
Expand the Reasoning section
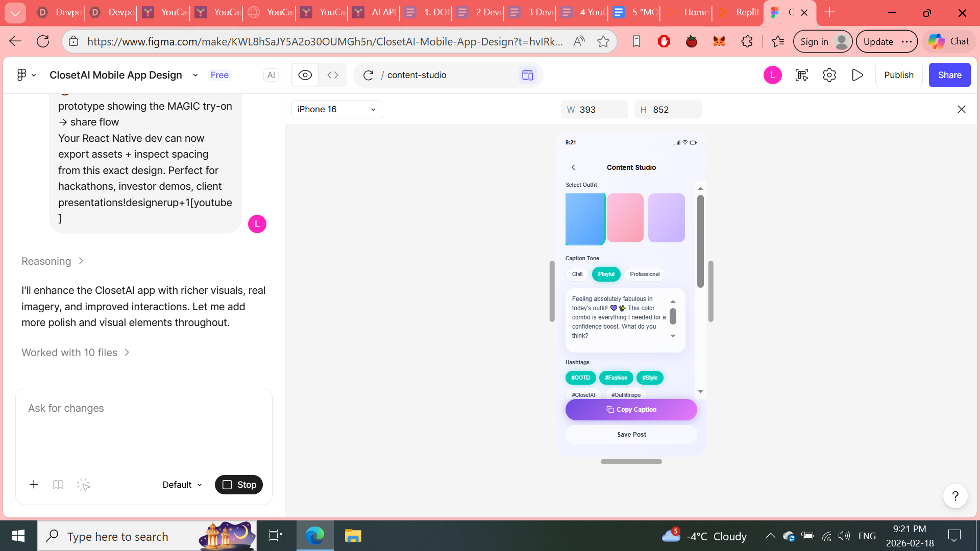point(52,261)
